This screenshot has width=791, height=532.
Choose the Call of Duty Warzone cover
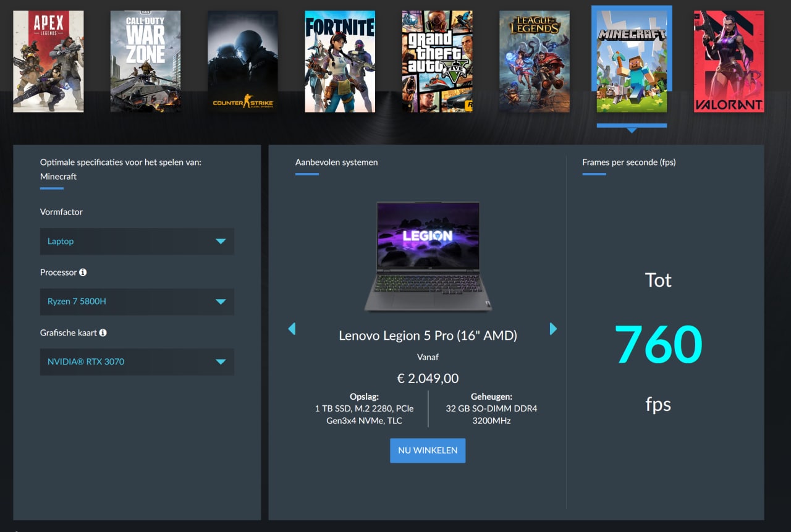pyautogui.click(x=146, y=61)
